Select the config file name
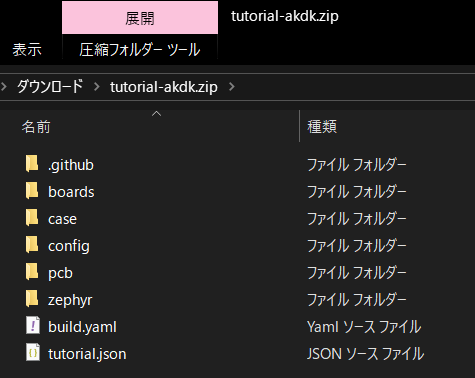Viewport: 475px width, 378px height. 69,246
